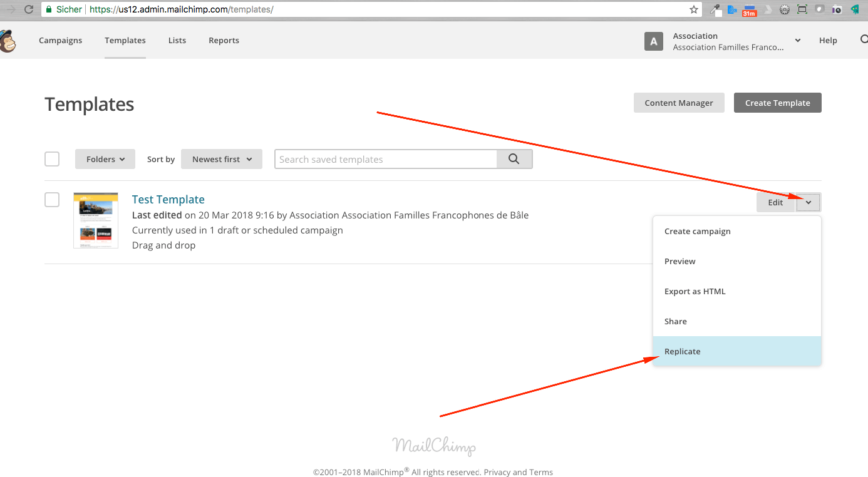Go forward with the browser arrow icon
The image size is (868, 477).
coord(11,9)
